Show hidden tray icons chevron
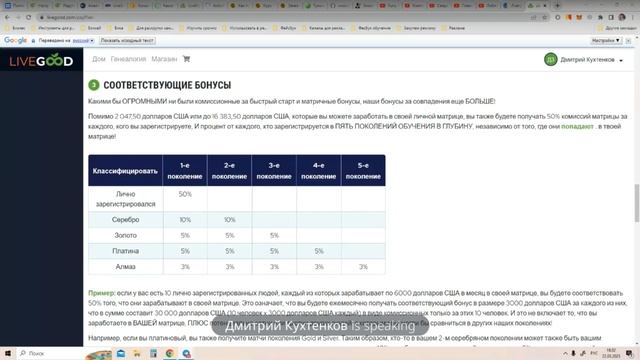This screenshot has width=640, height=360. (x=565, y=353)
